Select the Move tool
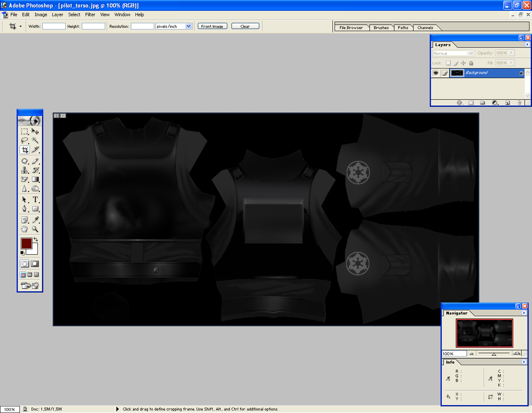Screen dimensions: 532x413 click(x=35, y=131)
